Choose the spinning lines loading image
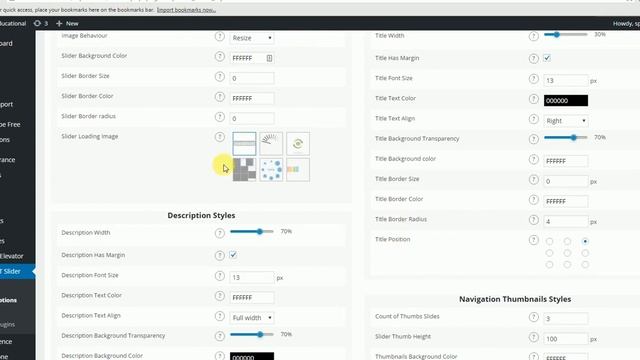The height and width of the screenshot is (360, 640). (271, 143)
